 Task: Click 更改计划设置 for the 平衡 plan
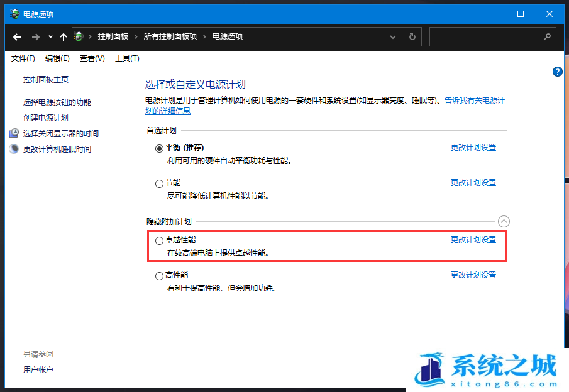(x=473, y=148)
